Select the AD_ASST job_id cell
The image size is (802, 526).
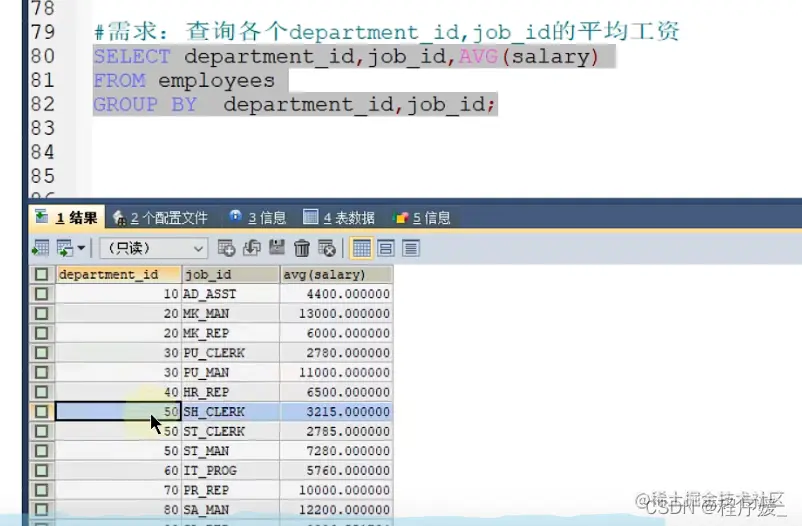pos(231,294)
